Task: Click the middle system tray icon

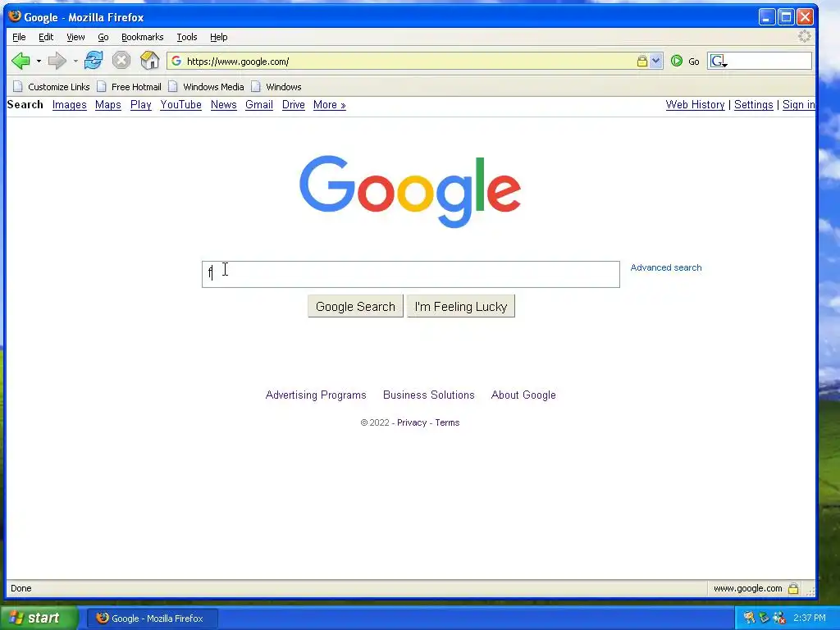Action: [x=764, y=619]
